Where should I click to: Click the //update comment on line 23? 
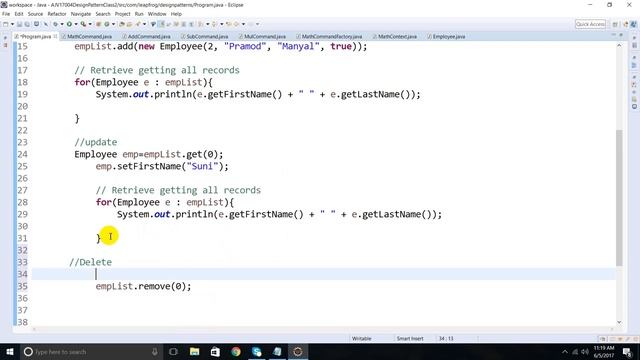coord(96,142)
